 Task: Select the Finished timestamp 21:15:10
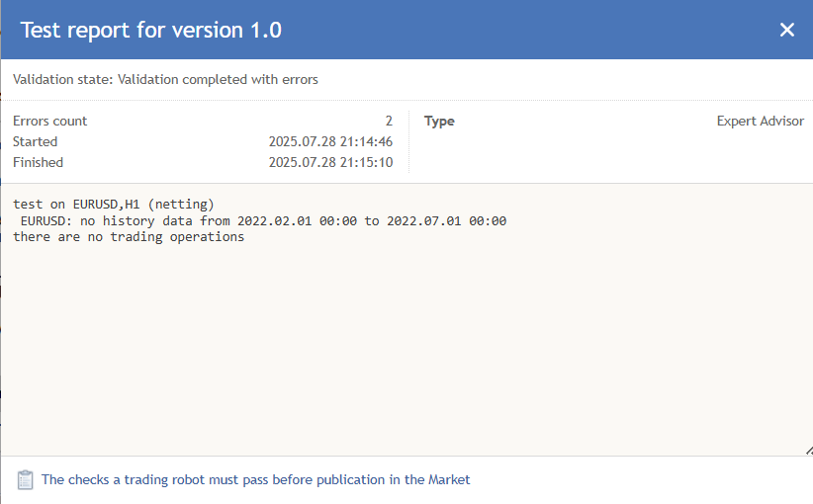point(330,162)
